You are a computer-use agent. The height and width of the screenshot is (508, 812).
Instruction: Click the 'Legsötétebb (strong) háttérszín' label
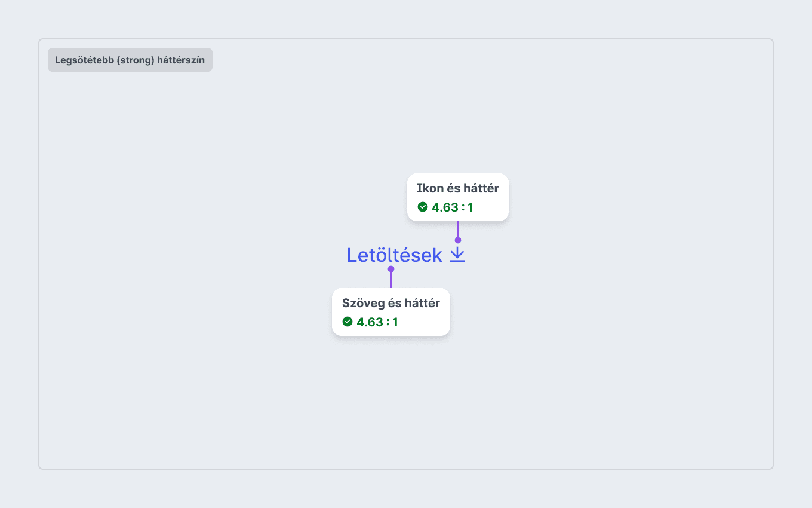[130, 60]
